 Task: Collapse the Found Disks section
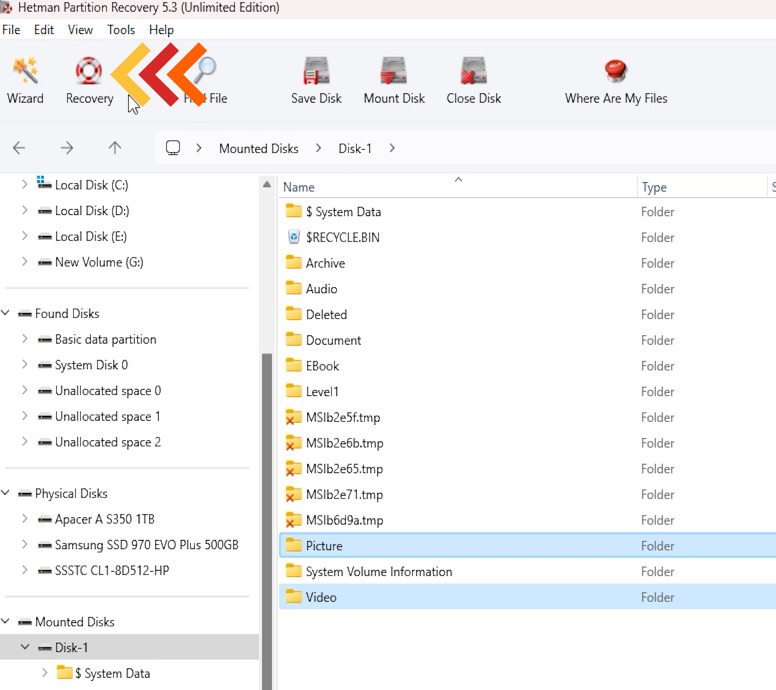coord(5,313)
